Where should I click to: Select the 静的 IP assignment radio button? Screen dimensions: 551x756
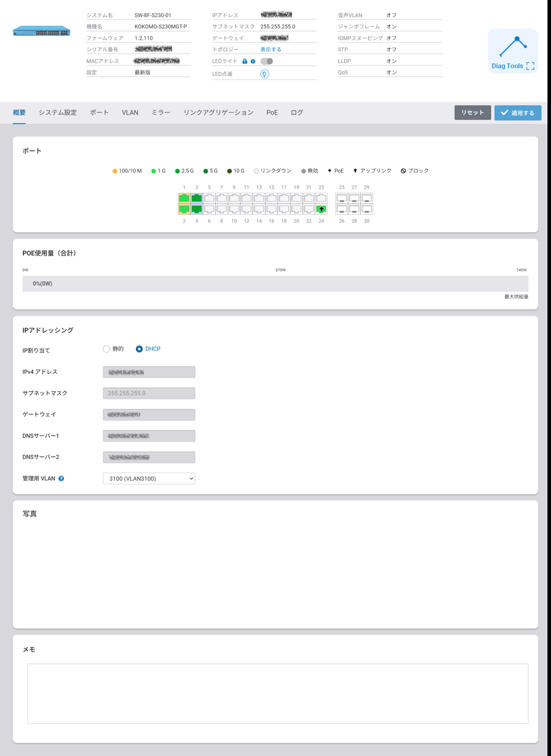click(107, 349)
